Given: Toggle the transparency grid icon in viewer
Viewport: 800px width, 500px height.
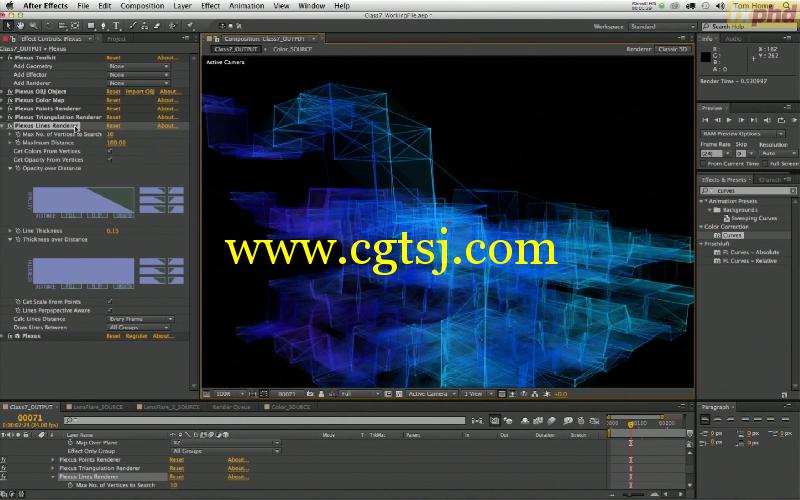Looking at the screenshot, I should 399,394.
